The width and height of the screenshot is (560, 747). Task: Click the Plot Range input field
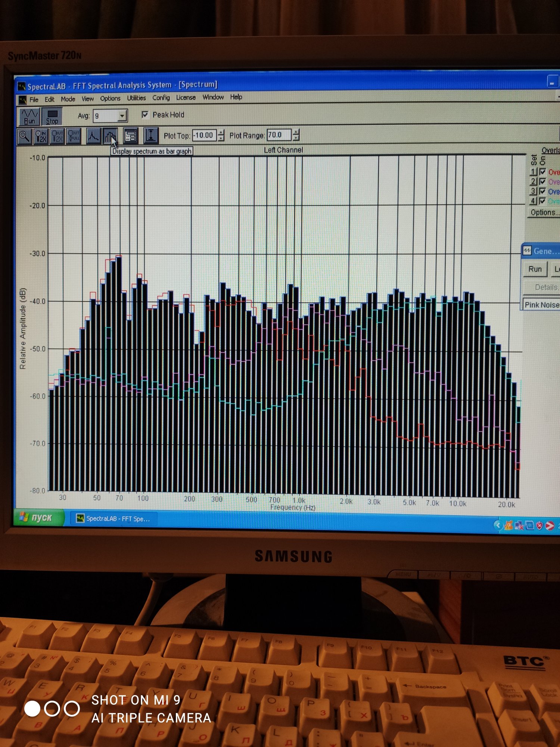(279, 134)
